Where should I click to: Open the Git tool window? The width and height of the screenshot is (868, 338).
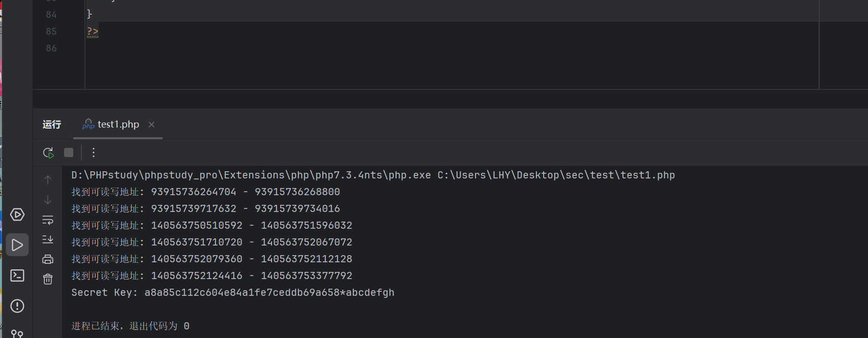[17, 333]
